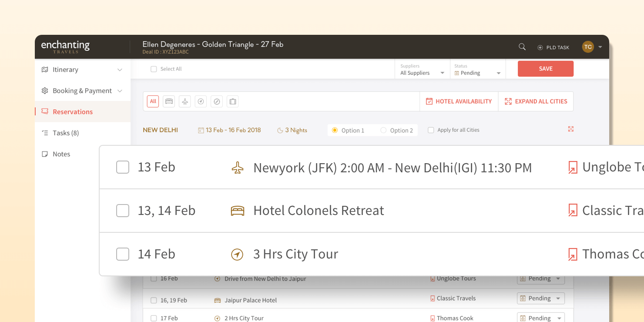Enable Apply for all Cities checkbox
This screenshot has height=322, width=644.
(431, 130)
